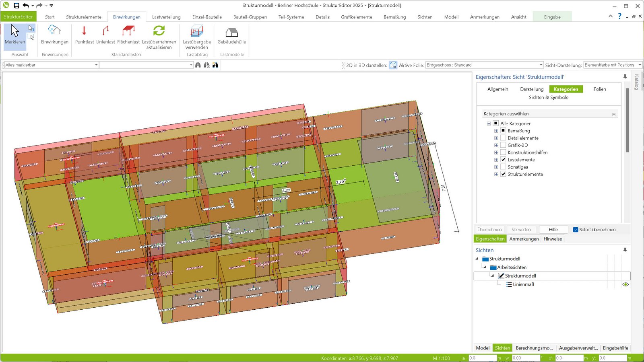The height and width of the screenshot is (362, 644).
Task: Toggle the 2D in 3D darstellen icon
Action: point(393,65)
